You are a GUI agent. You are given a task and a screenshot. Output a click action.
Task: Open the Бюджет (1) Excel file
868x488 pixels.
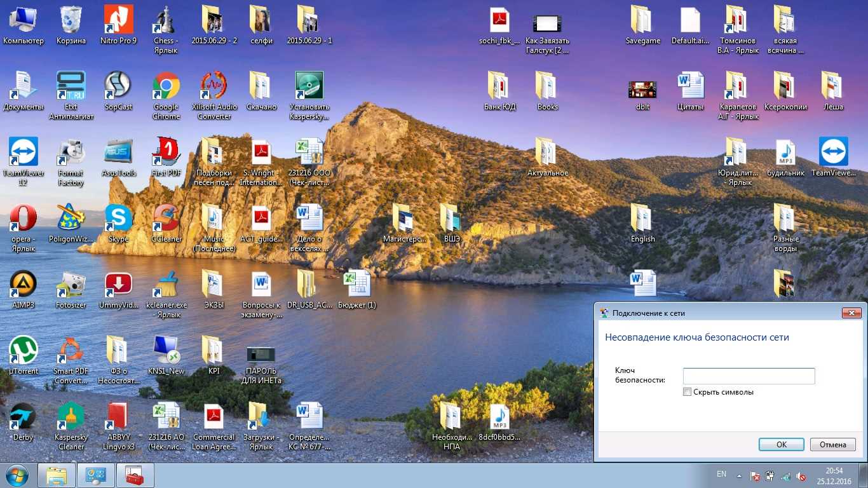(357, 290)
